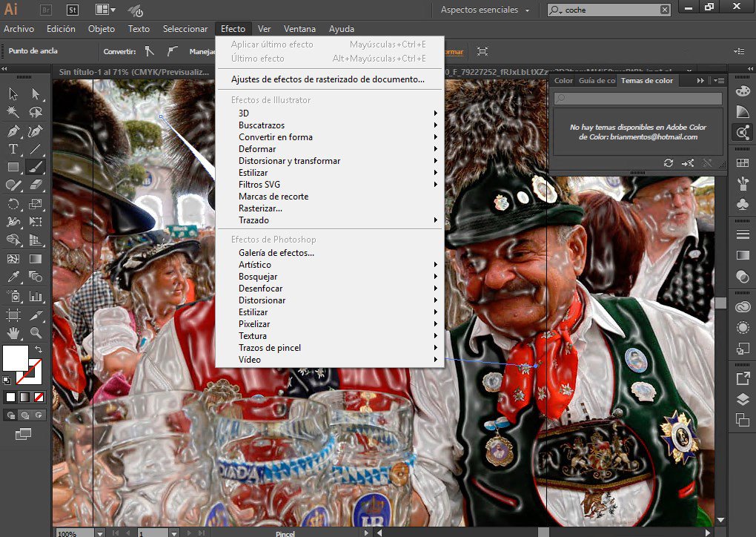Viewport: 756px width, 537px height.
Task: Open the Ventana menu
Action: [299, 29]
